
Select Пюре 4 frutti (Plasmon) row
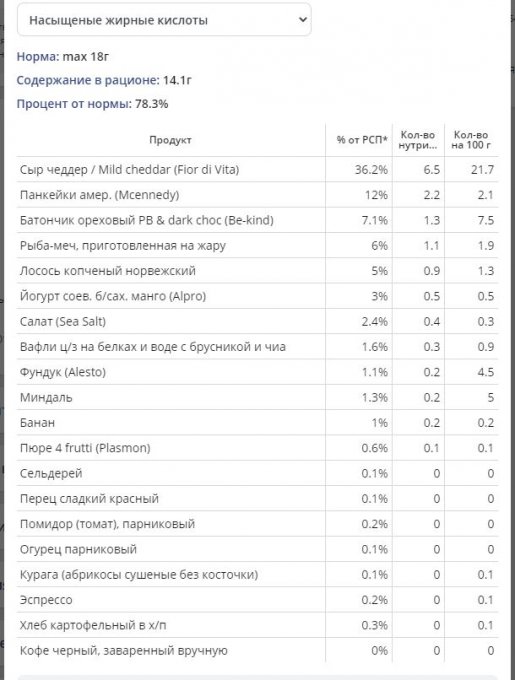258,448
